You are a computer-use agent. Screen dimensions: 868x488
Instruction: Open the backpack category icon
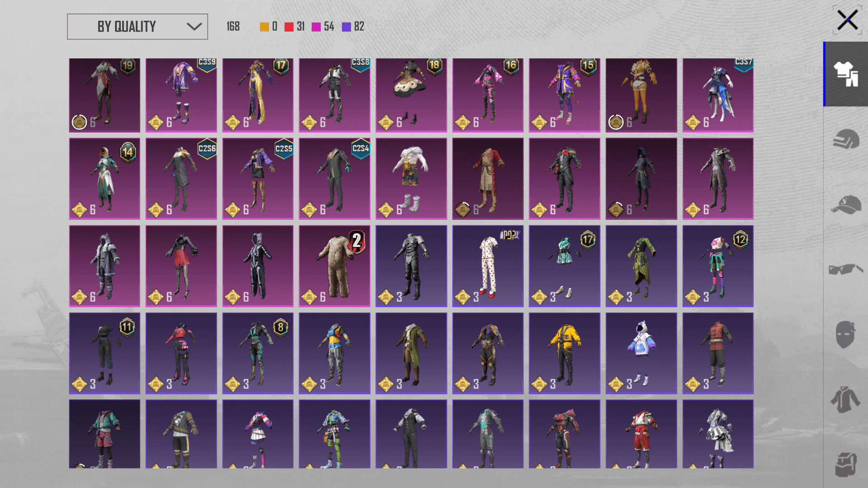tap(845, 464)
